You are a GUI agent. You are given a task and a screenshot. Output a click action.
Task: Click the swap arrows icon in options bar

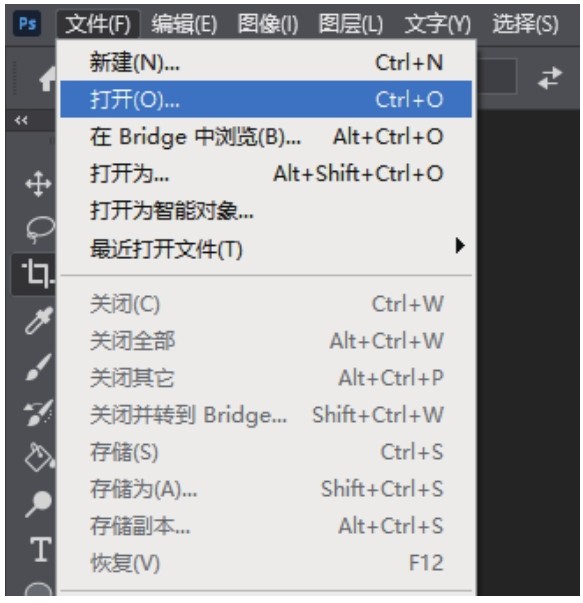pyautogui.click(x=550, y=78)
